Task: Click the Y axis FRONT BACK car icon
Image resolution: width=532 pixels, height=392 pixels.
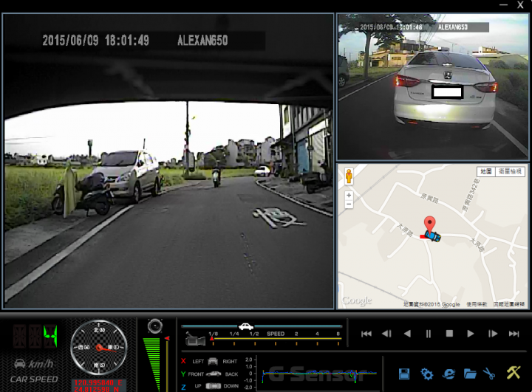Action: point(214,374)
